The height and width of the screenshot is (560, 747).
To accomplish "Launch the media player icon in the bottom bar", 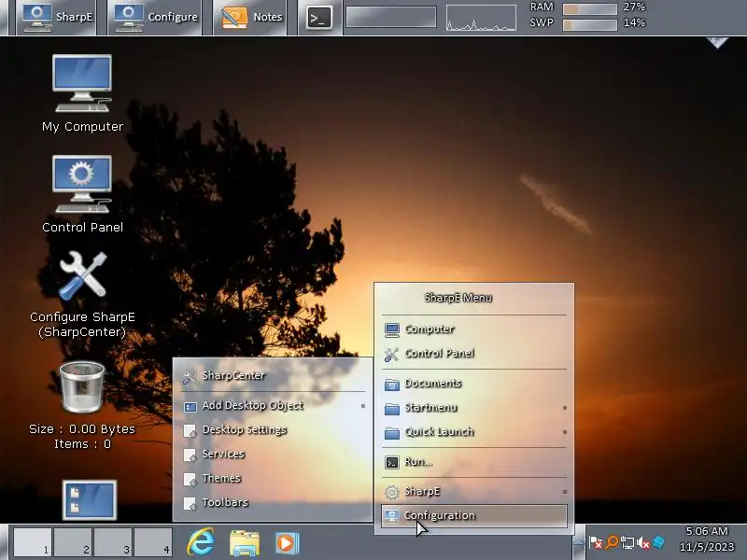I will (287, 543).
